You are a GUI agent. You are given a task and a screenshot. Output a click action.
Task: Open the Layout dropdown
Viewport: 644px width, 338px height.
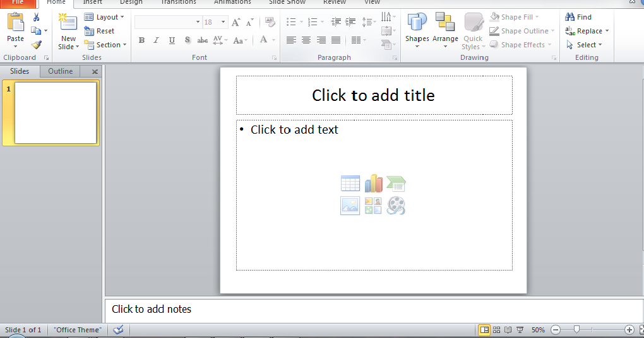pyautogui.click(x=104, y=17)
